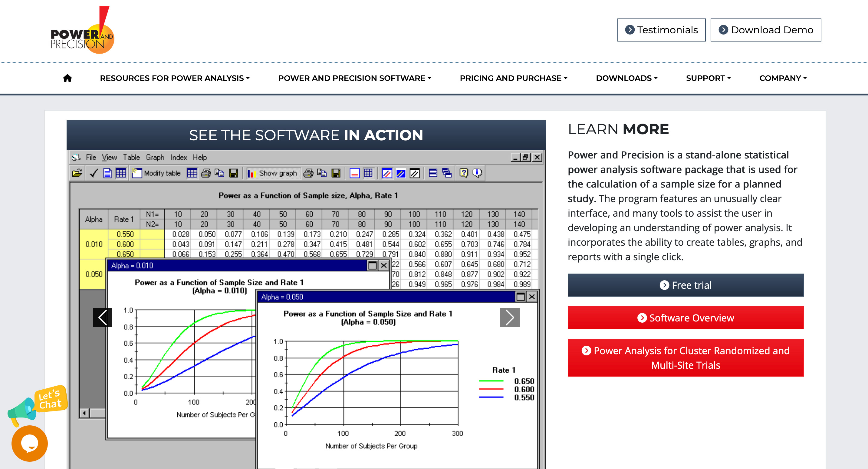This screenshot has width=868, height=469.
Task: Click the open folder toolbar icon
Action: coord(77,173)
